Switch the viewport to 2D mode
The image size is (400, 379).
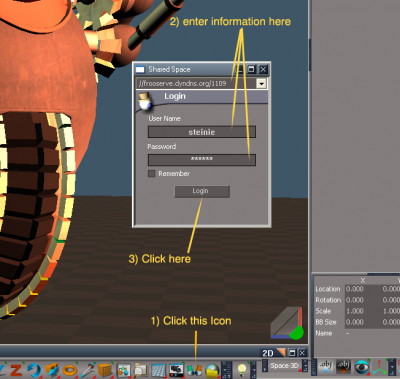pos(268,353)
